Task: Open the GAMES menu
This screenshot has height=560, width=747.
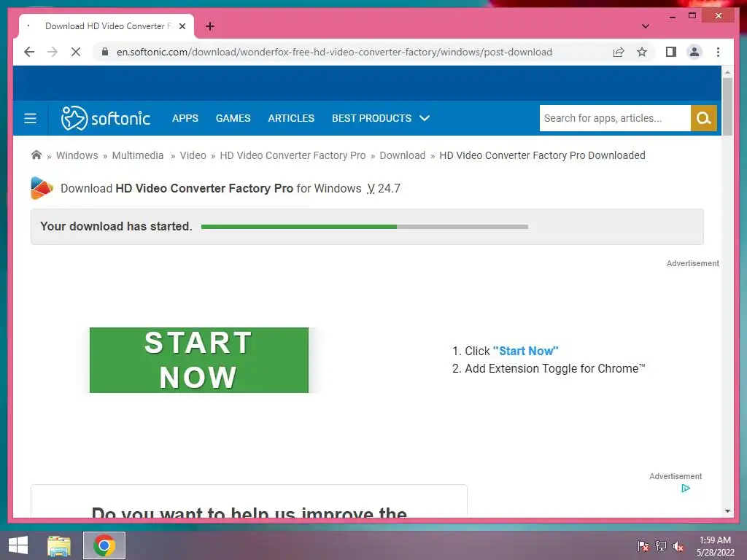Action: click(x=233, y=118)
